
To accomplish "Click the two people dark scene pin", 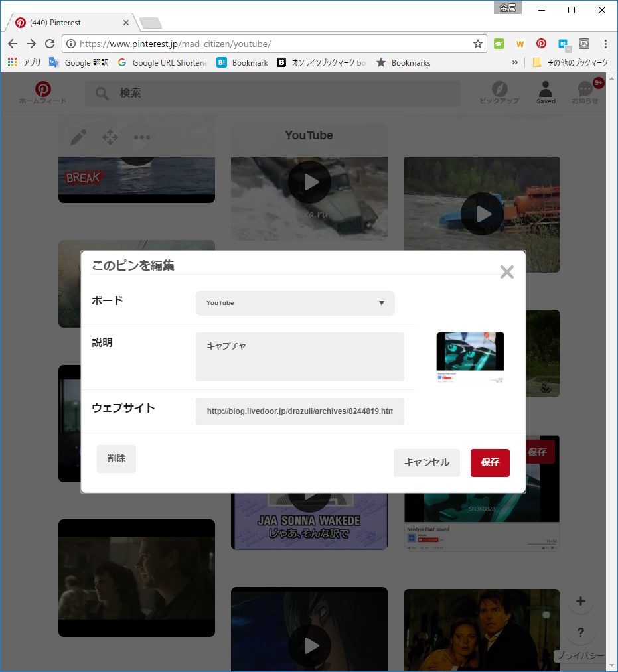I will click(x=136, y=578).
